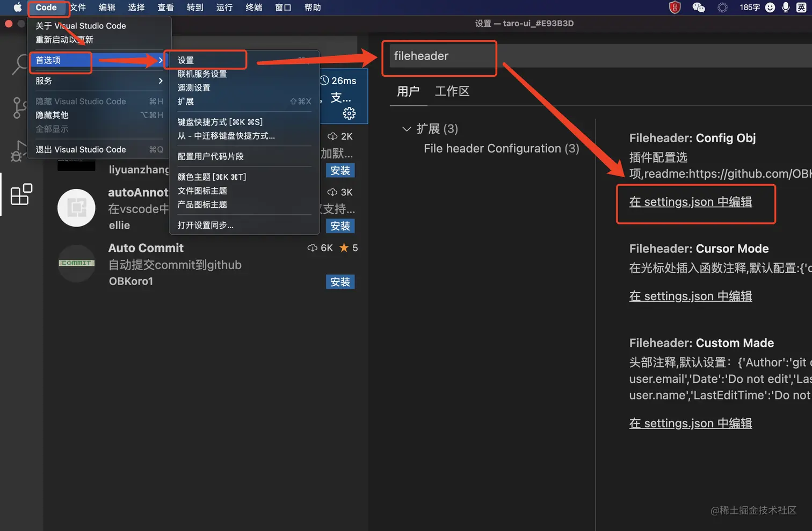Click the 6K download count icon

point(313,248)
